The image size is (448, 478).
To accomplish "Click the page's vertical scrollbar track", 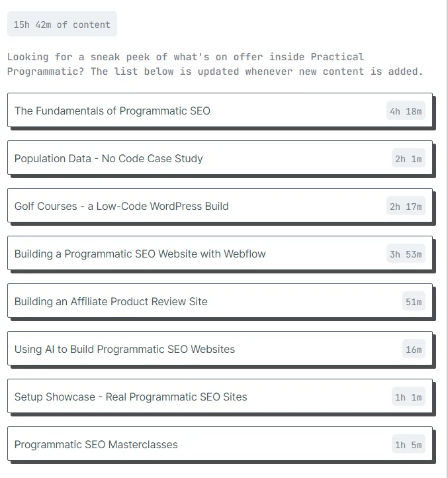I will click(446, 239).
